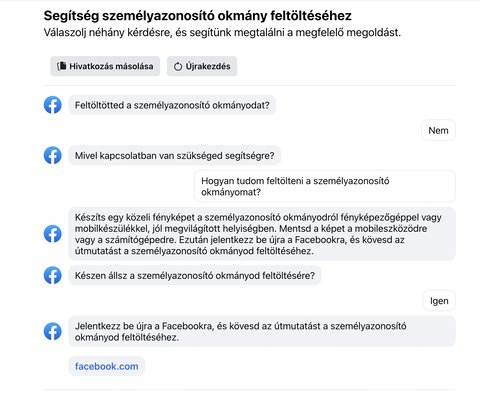
Task: Click the Segítség személyazonosító okmány heading
Action: 198,16
